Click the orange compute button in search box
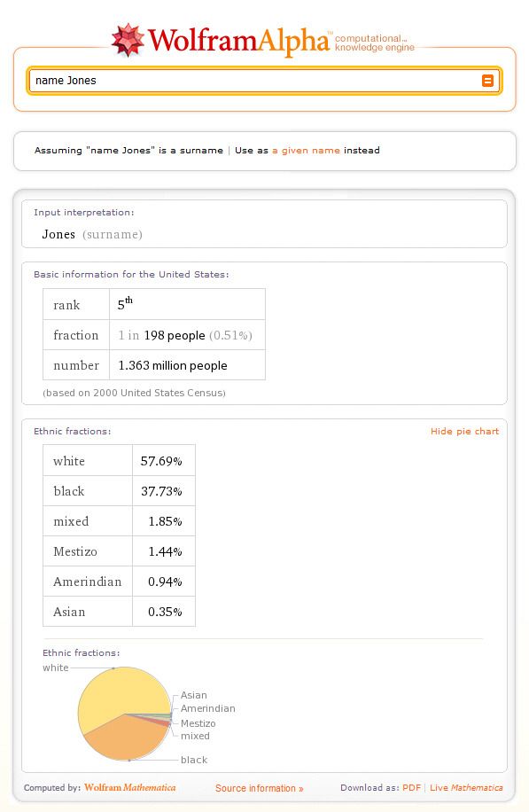The width and height of the screenshot is (529, 812). (x=487, y=81)
